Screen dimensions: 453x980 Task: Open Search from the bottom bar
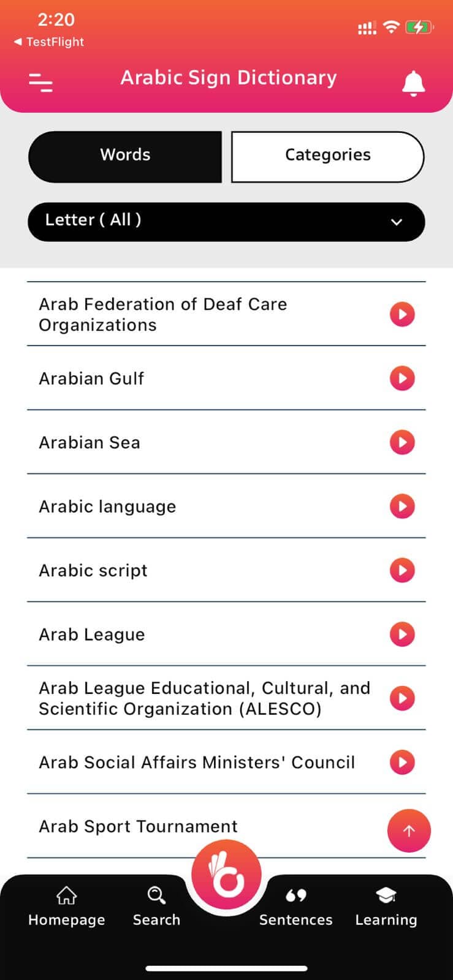point(156,907)
